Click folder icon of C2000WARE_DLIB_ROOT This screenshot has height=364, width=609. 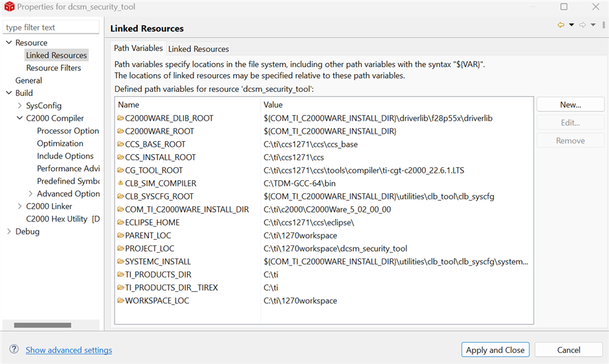pos(121,118)
